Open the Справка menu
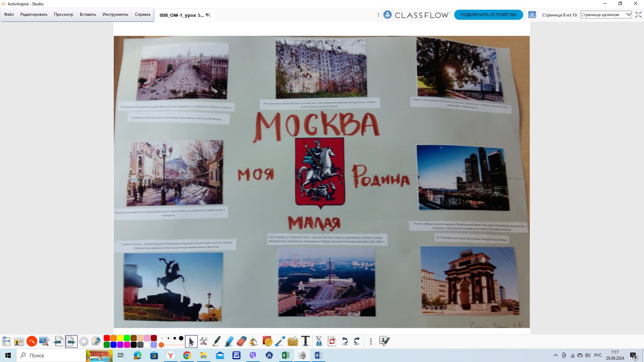 143,14
